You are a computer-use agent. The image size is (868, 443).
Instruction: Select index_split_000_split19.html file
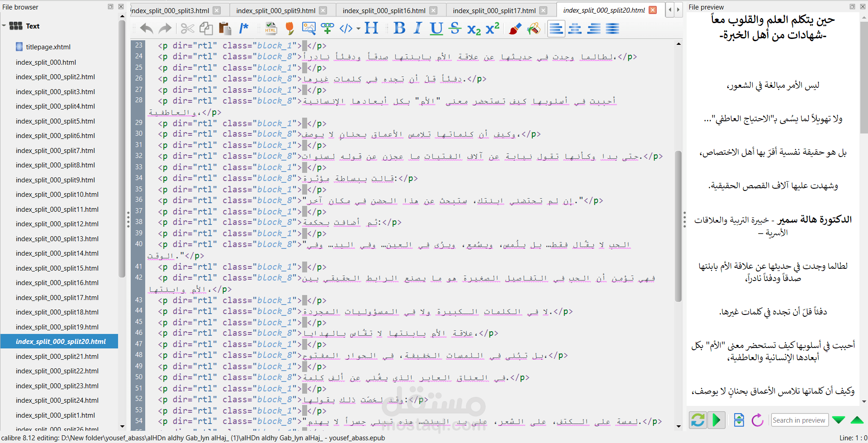tap(57, 327)
